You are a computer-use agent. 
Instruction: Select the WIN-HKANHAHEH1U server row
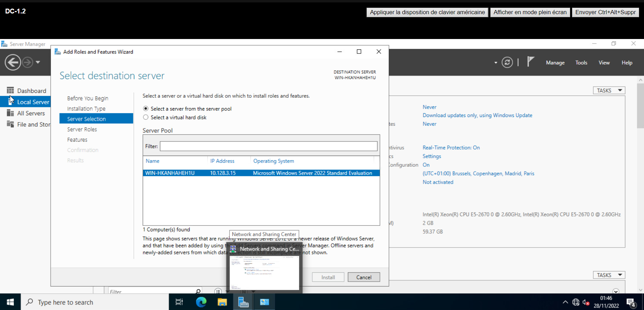[261, 173]
